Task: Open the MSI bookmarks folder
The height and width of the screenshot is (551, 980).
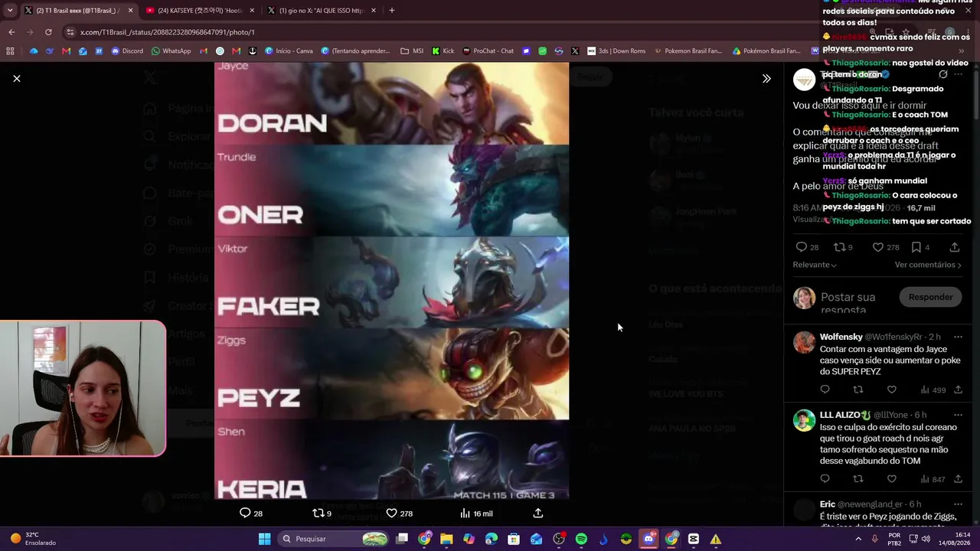Action: pos(412,51)
